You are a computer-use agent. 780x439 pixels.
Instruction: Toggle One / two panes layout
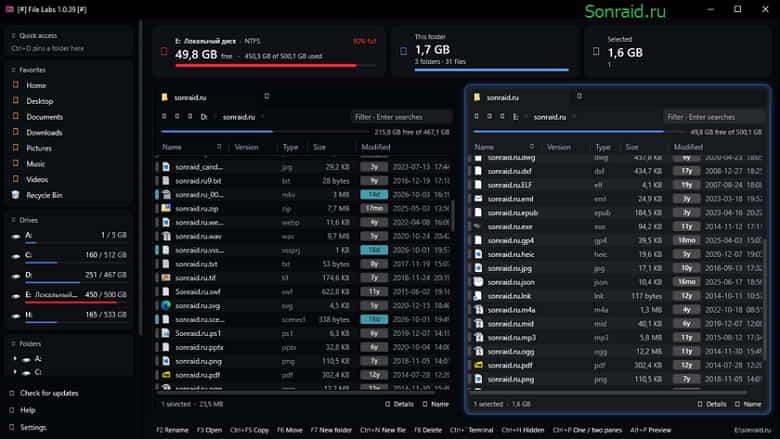587,430
